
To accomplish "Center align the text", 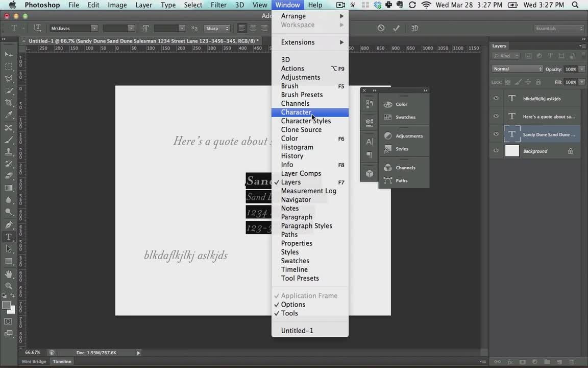I will (253, 28).
